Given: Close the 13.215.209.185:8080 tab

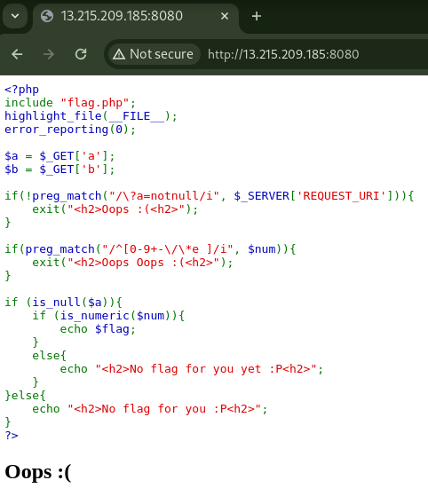Looking at the screenshot, I should (x=225, y=16).
